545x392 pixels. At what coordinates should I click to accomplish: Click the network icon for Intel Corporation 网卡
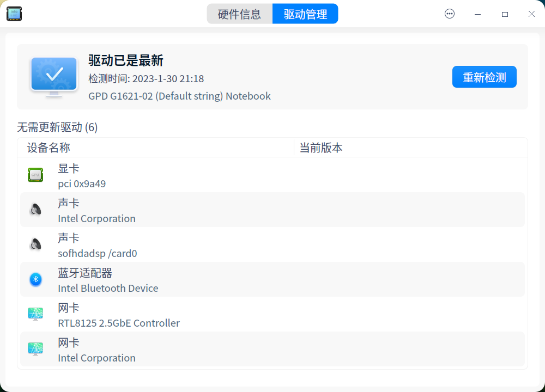[35, 349]
